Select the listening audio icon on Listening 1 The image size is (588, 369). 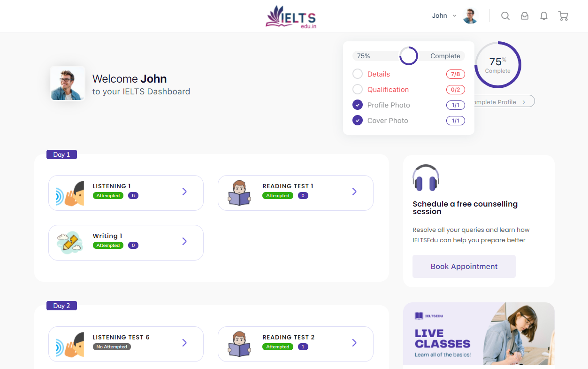point(70,193)
